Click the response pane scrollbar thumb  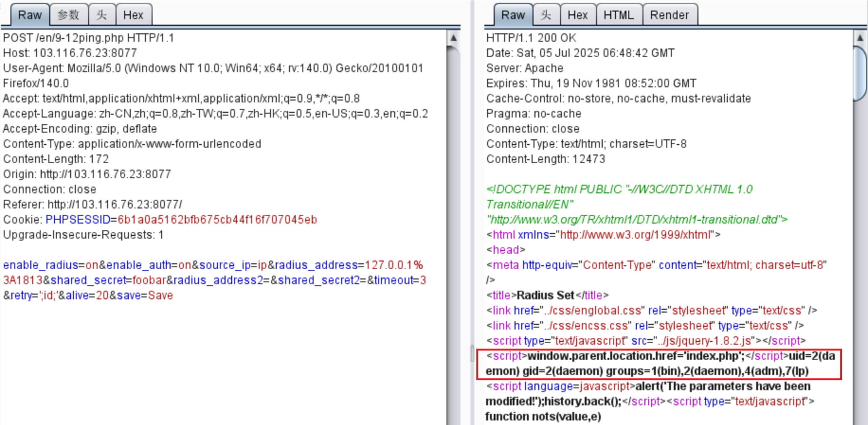tap(860, 73)
